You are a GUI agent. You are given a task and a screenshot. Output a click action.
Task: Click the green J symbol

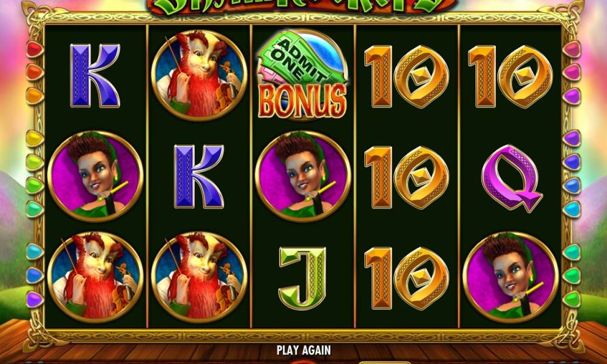pyautogui.click(x=302, y=278)
